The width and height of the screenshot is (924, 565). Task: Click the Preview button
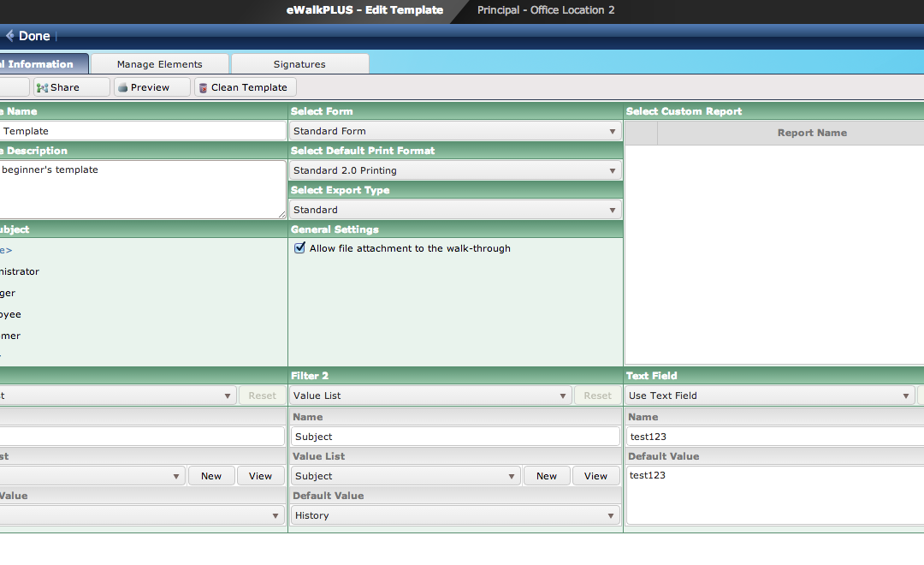click(151, 87)
